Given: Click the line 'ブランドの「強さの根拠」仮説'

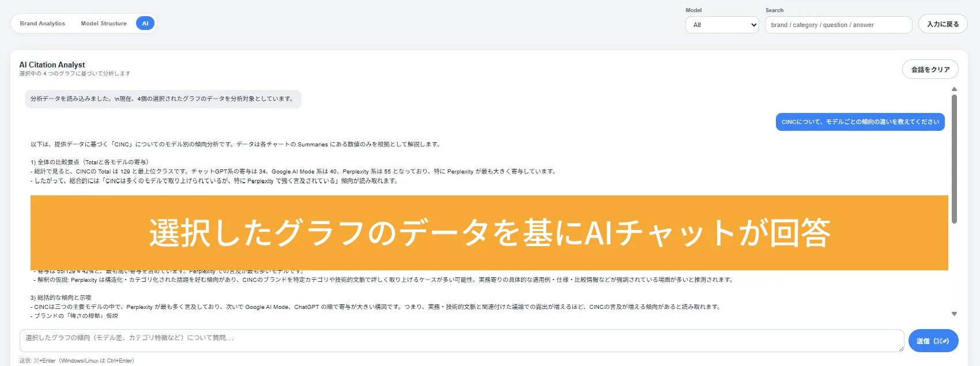Looking at the screenshot, I should [x=74, y=316].
